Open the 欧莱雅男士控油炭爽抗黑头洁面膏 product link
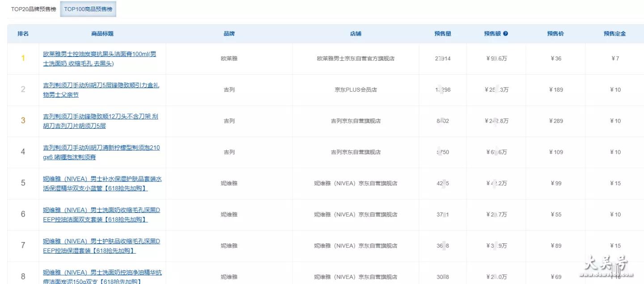The width and height of the screenshot is (644, 284). (x=100, y=59)
